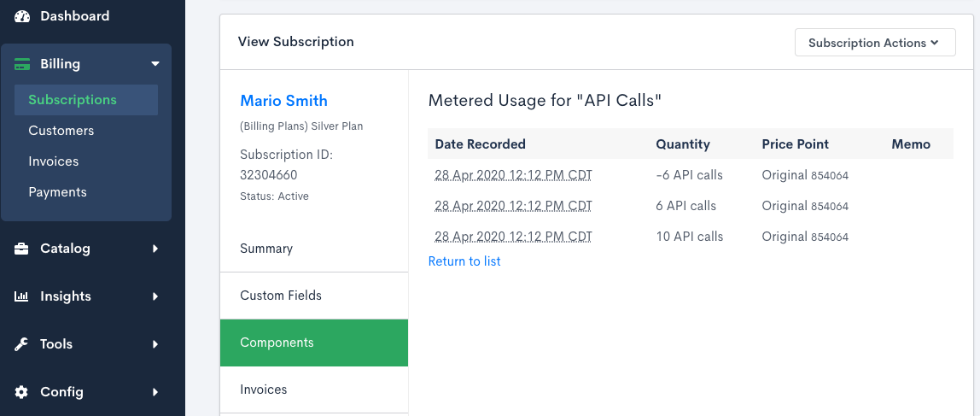Click the Quantity column header

[x=683, y=144]
